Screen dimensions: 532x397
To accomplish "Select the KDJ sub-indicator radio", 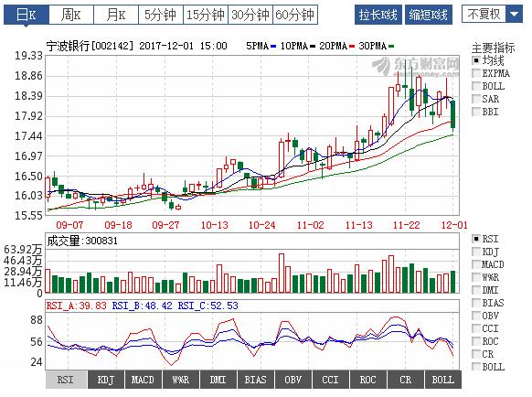I will click(476, 252).
